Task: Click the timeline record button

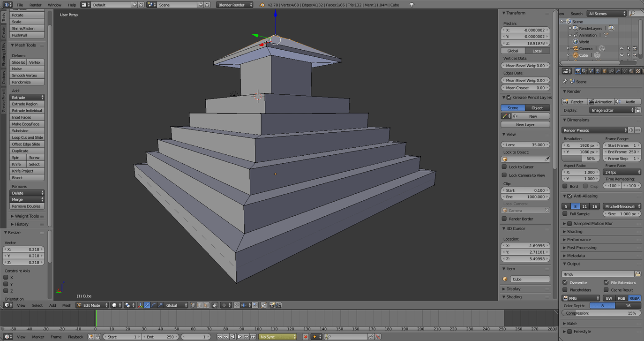Action: click(x=306, y=337)
